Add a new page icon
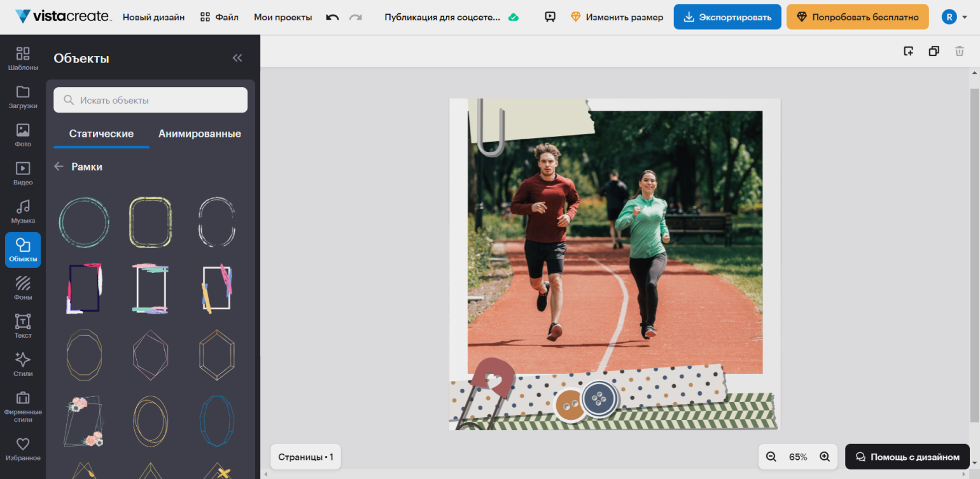The width and height of the screenshot is (980, 479). click(x=909, y=51)
